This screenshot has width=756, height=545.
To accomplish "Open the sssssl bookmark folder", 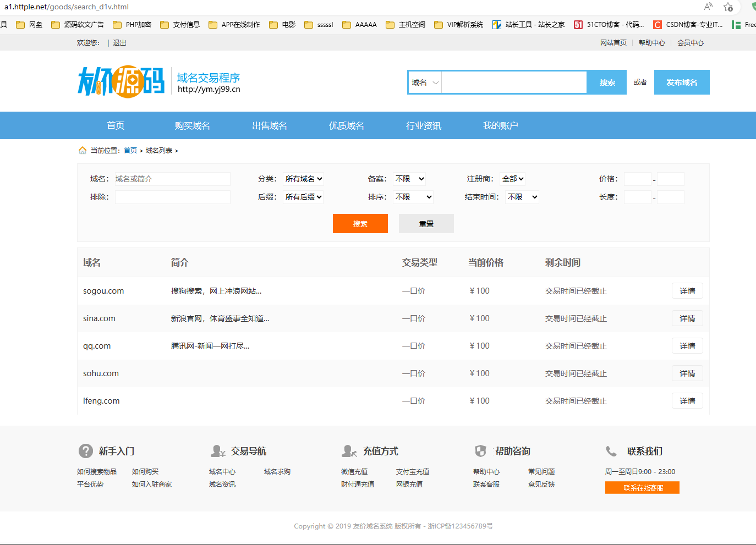I will (x=319, y=25).
